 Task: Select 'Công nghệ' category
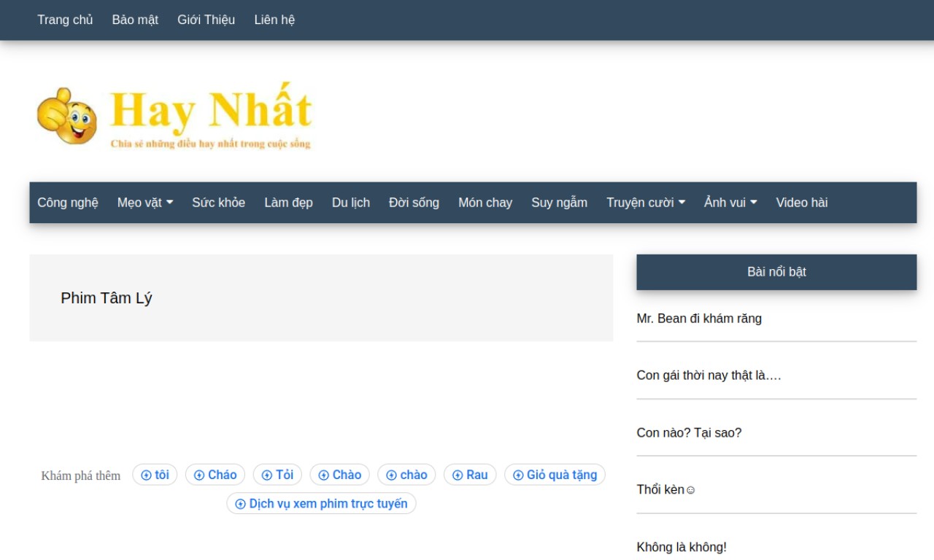[x=68, y=203]
